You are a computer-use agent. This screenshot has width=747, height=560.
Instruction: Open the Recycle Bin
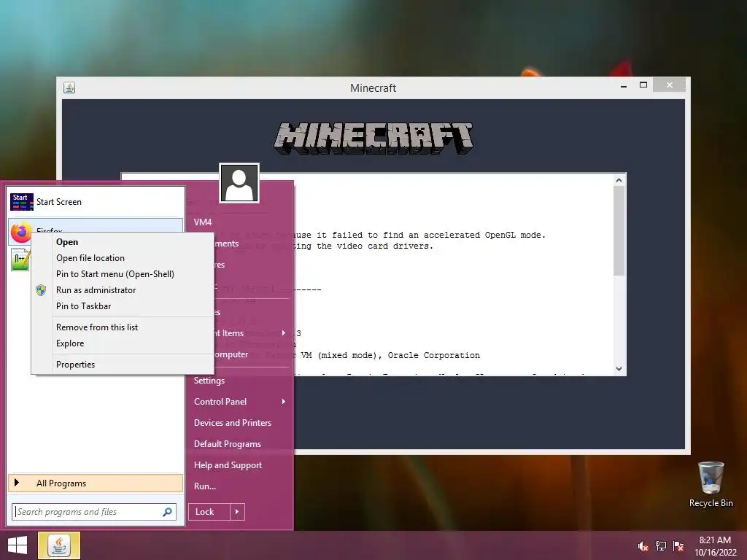[711, 484]
